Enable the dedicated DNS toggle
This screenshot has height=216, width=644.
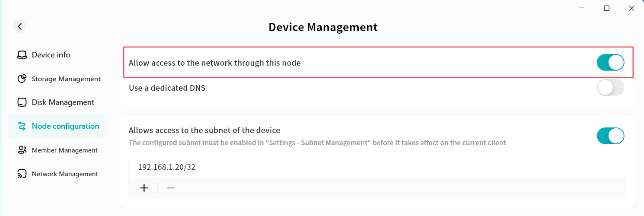point(610,88)
